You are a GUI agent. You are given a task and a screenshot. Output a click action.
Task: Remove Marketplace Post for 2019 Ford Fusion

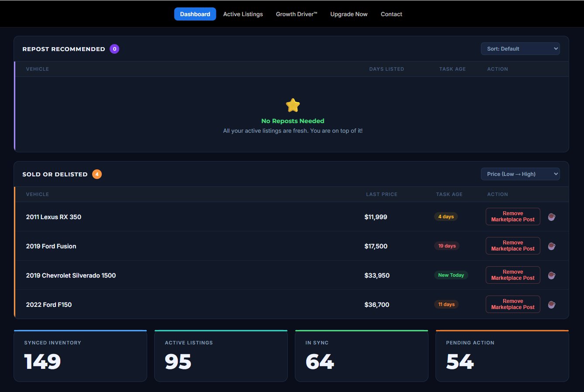tap(513, 246)
